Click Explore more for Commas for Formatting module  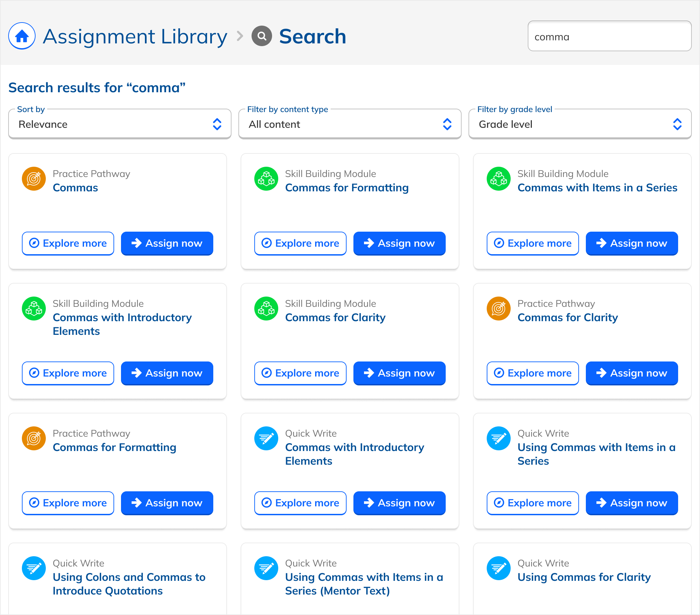[300, 243]
